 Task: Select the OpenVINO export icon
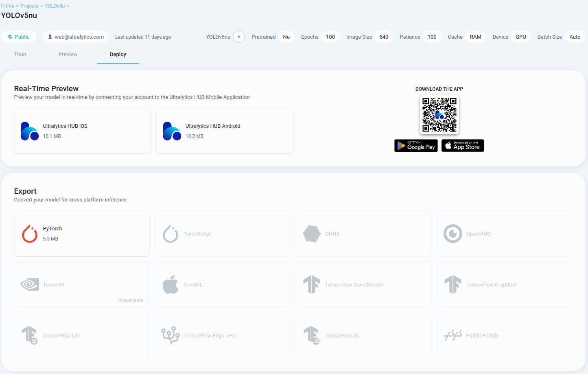452,234
